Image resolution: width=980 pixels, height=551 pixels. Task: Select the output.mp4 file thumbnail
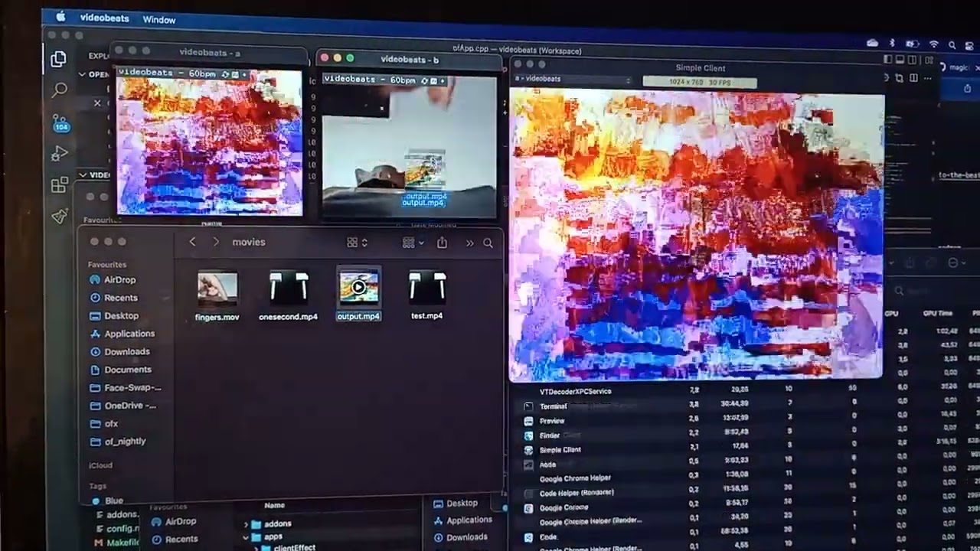[x=358, y=287]
